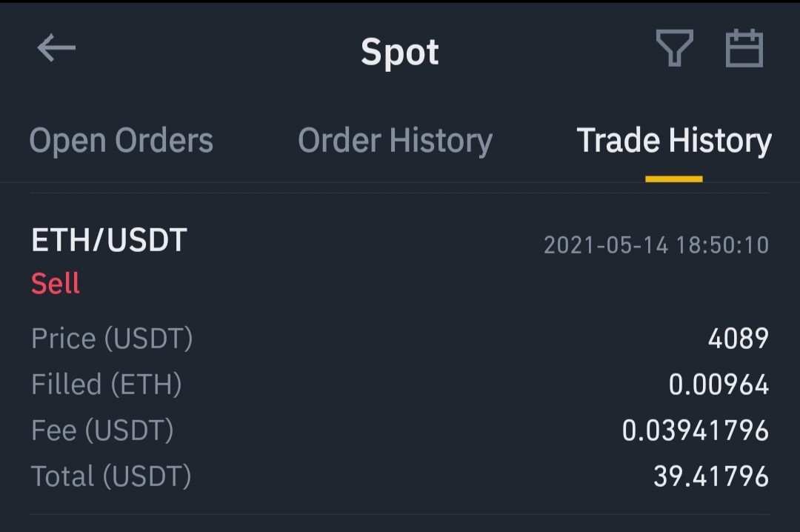Click the Fee (USDT) label

(x=102, y=430)
